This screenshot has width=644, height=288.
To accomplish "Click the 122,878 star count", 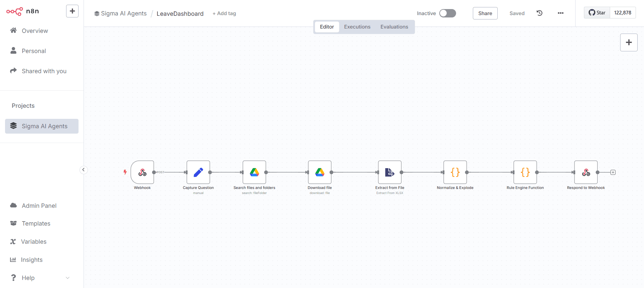I will tap(623, 13).
